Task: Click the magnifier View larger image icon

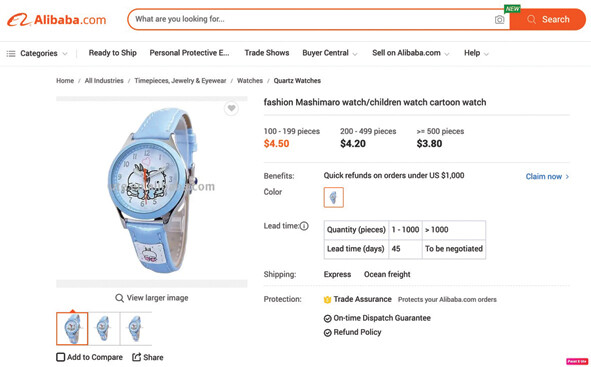Action: 119,298
